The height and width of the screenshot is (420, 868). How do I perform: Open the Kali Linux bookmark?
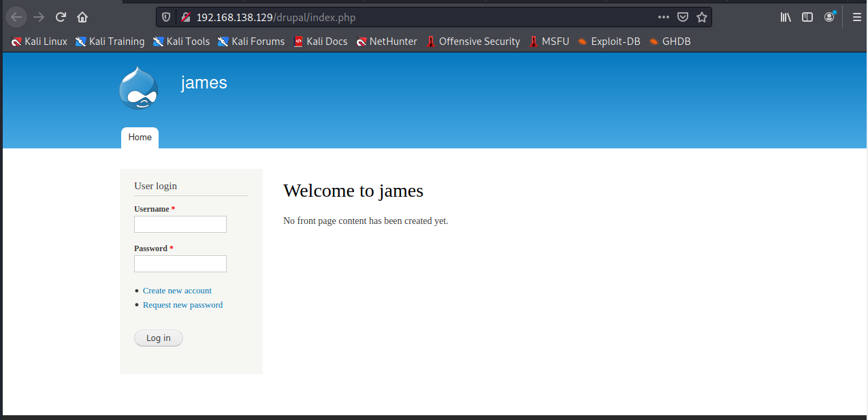[x=39, y=42]
